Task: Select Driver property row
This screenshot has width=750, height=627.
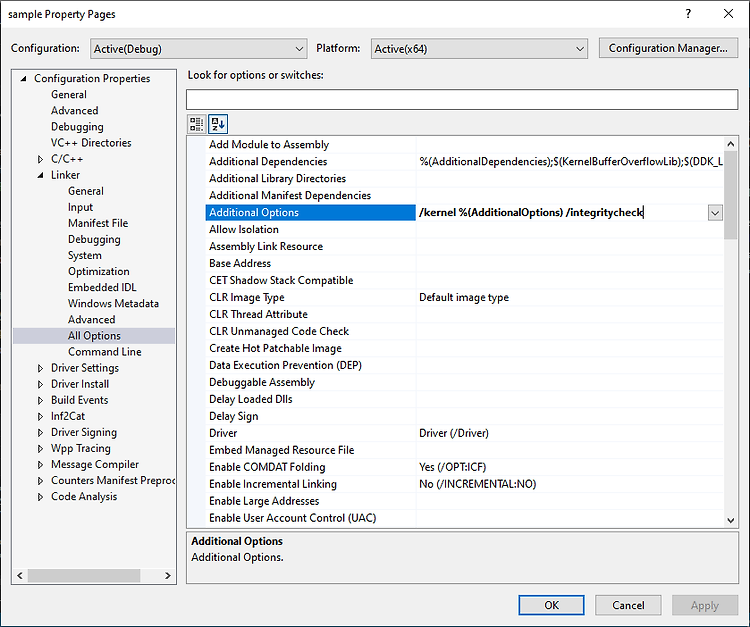Action: pos(464,433)
